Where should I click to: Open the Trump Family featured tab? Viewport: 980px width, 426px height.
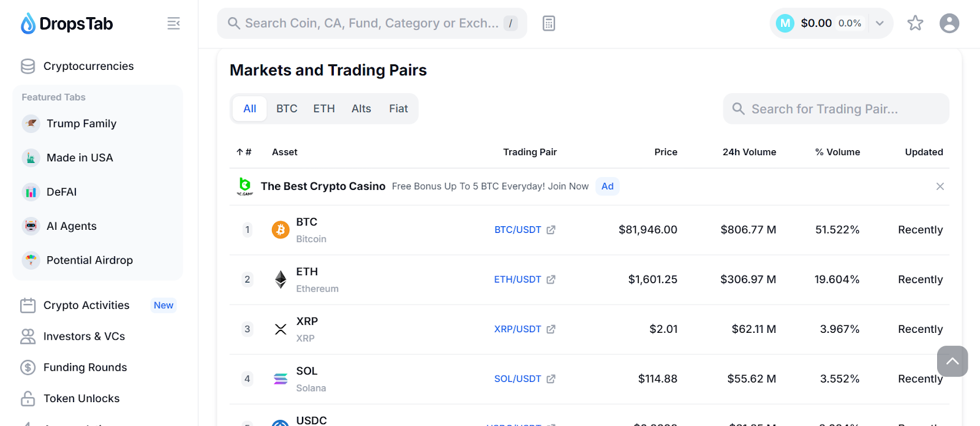(x=81, y=124)
